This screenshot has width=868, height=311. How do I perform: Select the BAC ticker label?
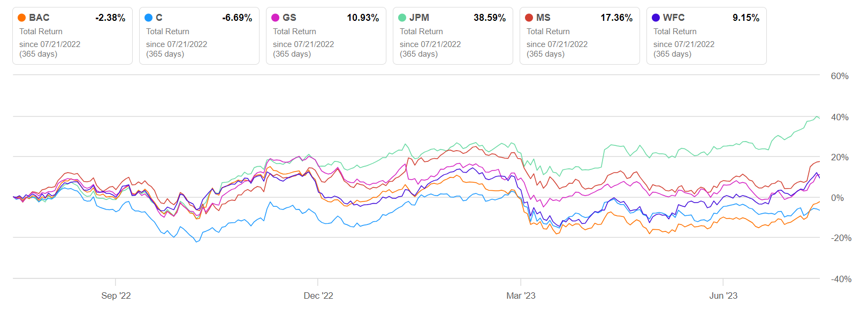coord(39,18)
